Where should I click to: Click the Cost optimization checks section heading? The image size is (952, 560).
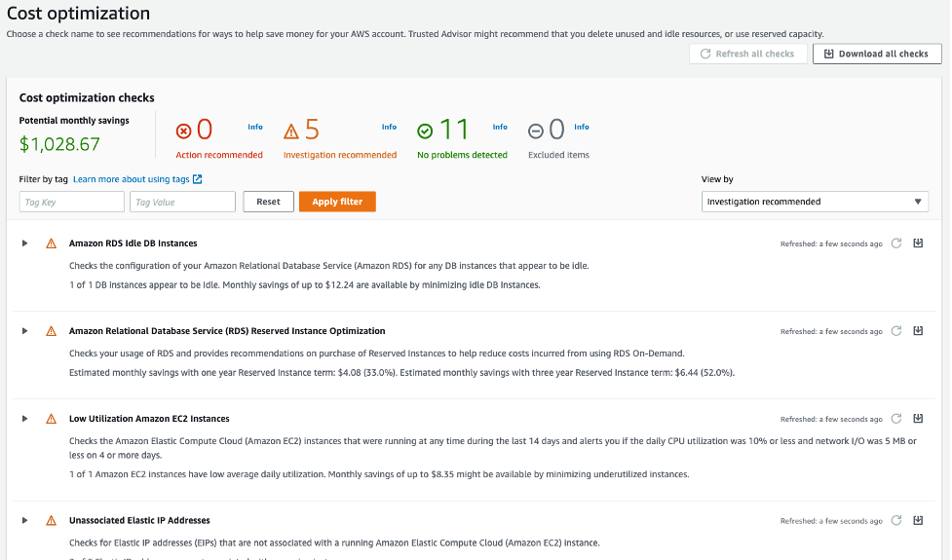(x=87, y=97)
